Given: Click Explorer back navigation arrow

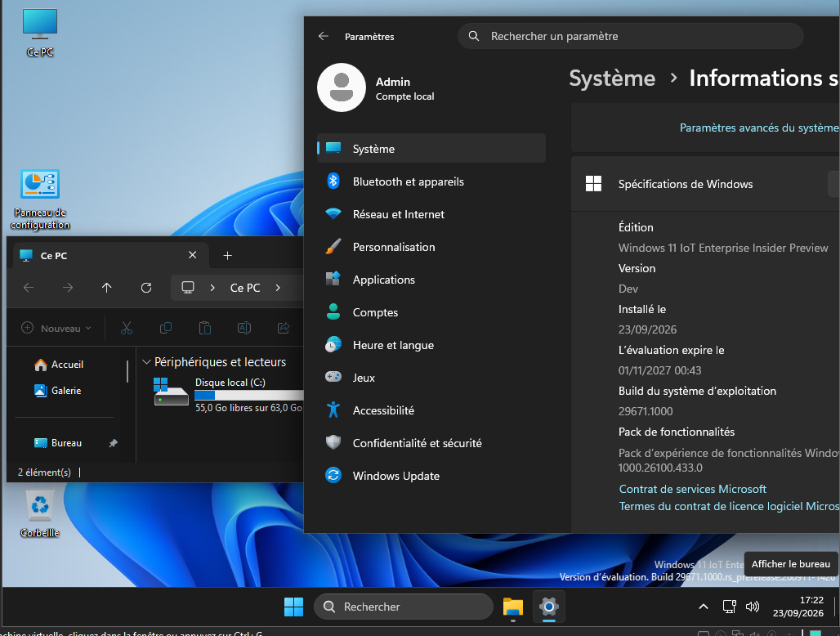Looking at the screenshot, I should point(29,288).
